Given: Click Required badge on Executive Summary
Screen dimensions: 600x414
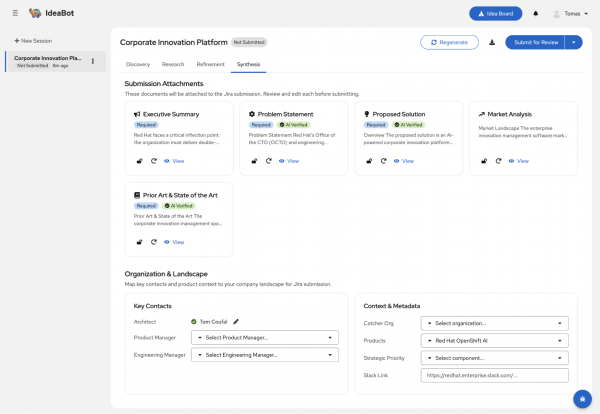Looking at the screenshot, I should 146,125.
